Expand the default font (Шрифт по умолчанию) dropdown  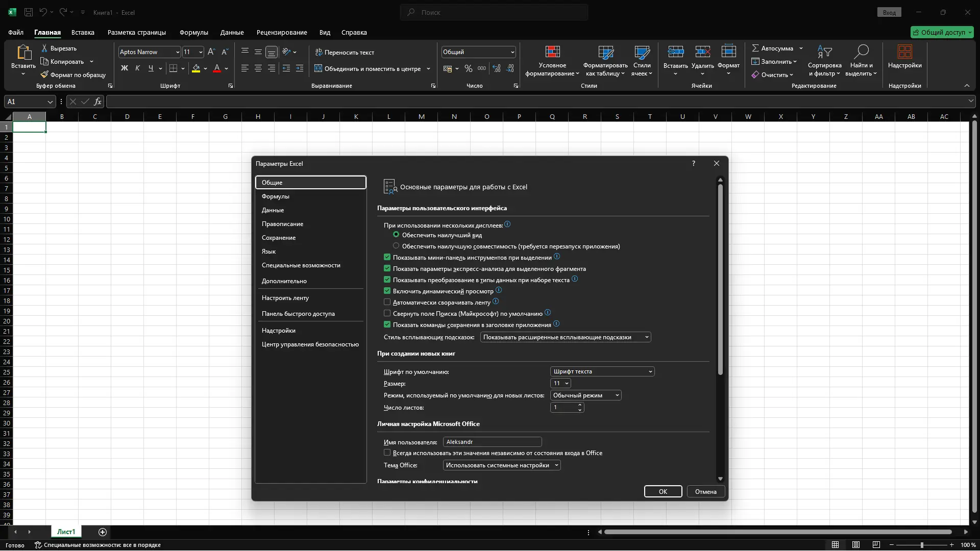(x=602, y=371)
